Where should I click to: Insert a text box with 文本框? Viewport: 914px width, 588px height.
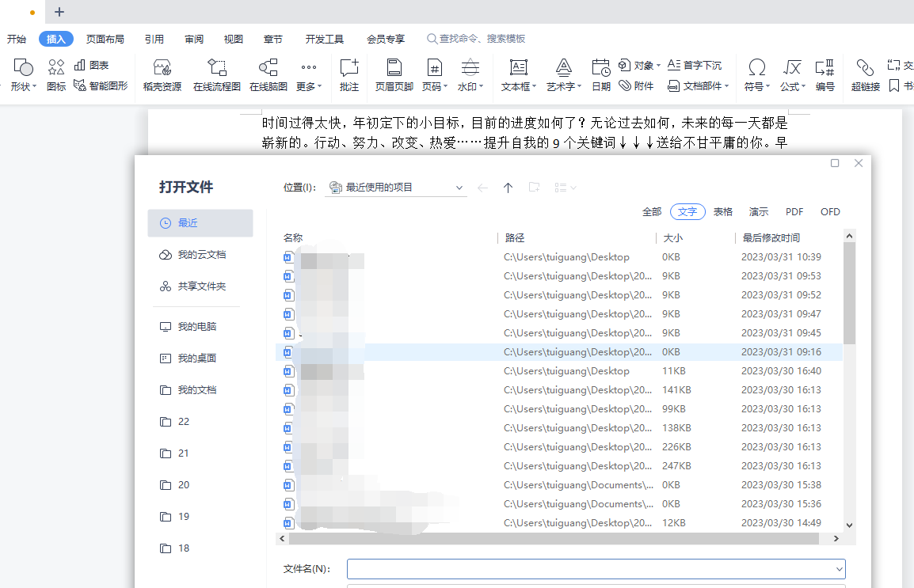pyautogui.click(x=518, y=75)
